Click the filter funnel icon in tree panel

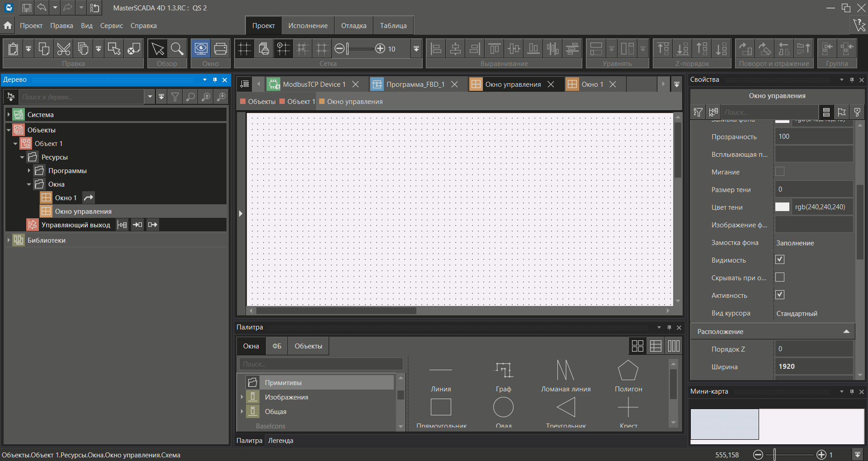click(x=175, y=97)
